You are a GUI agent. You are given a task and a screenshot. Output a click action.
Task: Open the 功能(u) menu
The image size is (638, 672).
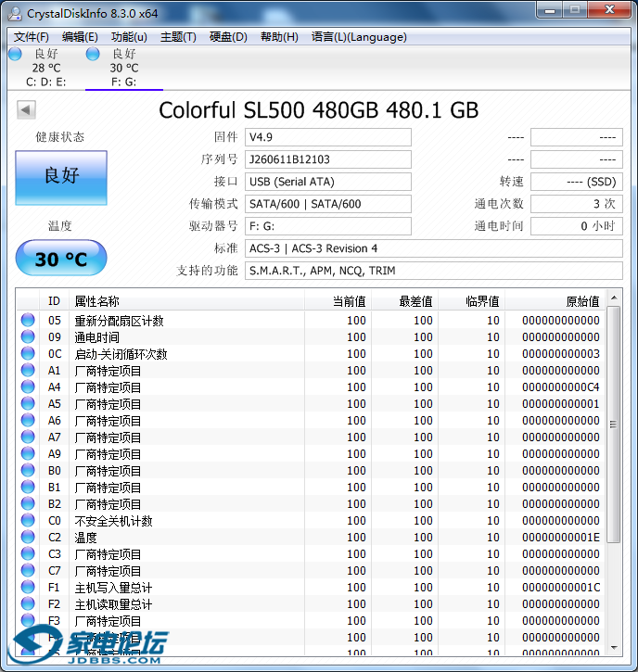(x=129, y=37)
